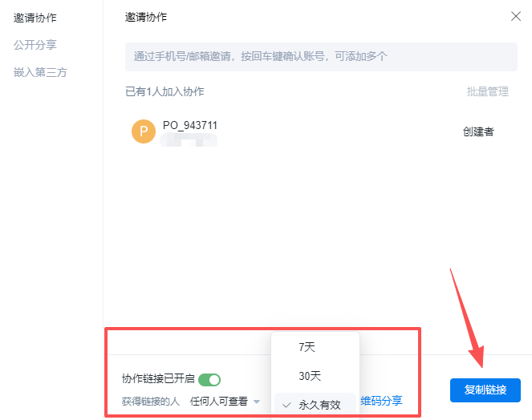Click the 获得链接的人 label

pos(150,402)
